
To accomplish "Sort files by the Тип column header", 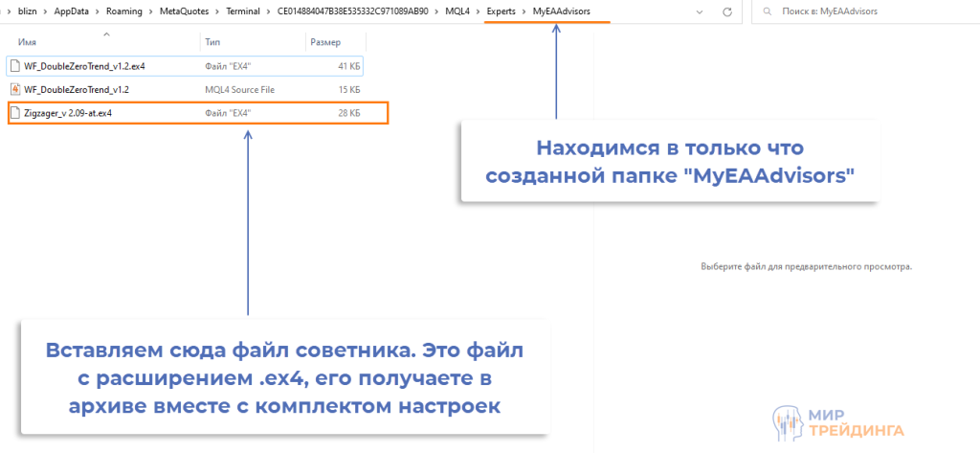I will click(x=212, y=43).
